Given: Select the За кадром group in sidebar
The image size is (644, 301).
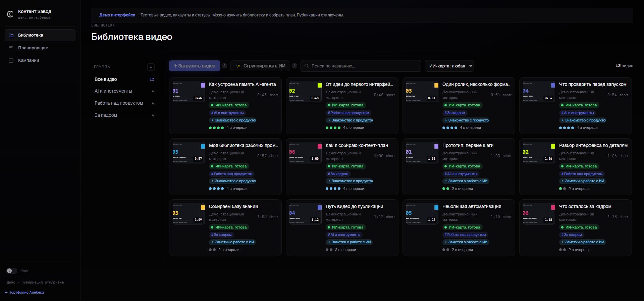Looking at the screenshot, I should [124, 115].
